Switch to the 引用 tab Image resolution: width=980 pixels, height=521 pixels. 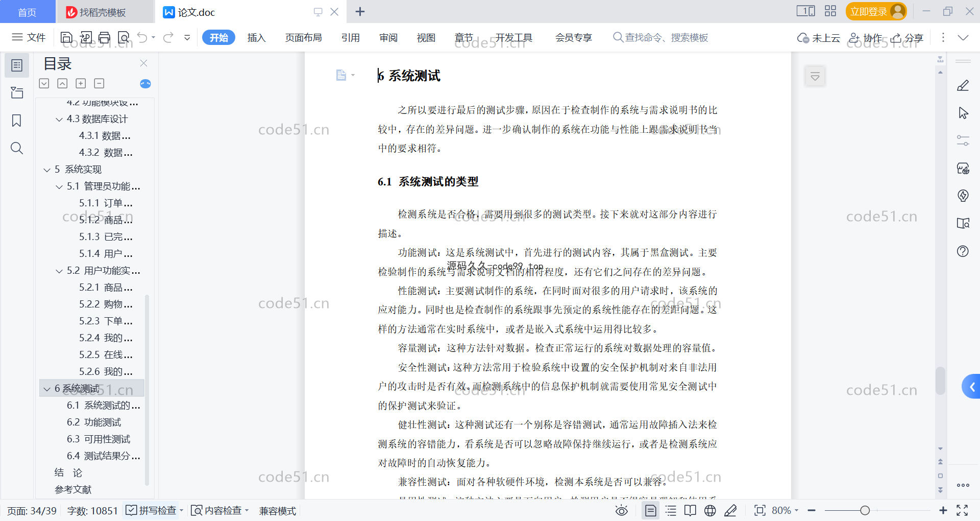coord(351,37)
